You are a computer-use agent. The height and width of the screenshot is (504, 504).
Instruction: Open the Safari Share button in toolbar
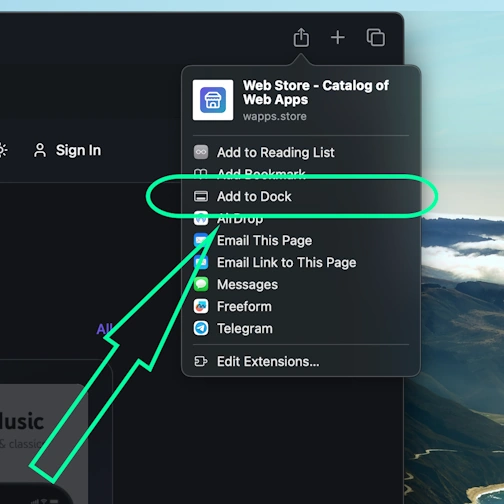coord(301,37)
